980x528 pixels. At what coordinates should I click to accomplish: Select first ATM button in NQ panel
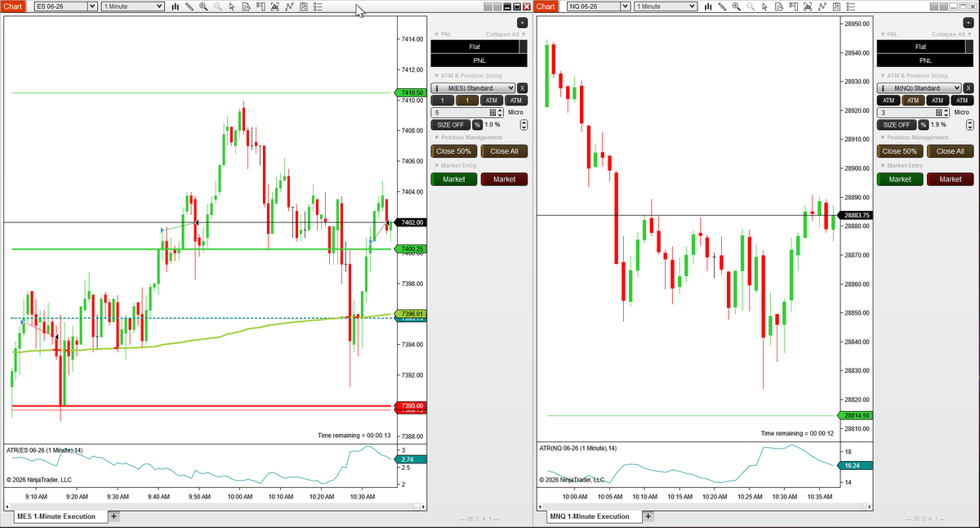889,101
